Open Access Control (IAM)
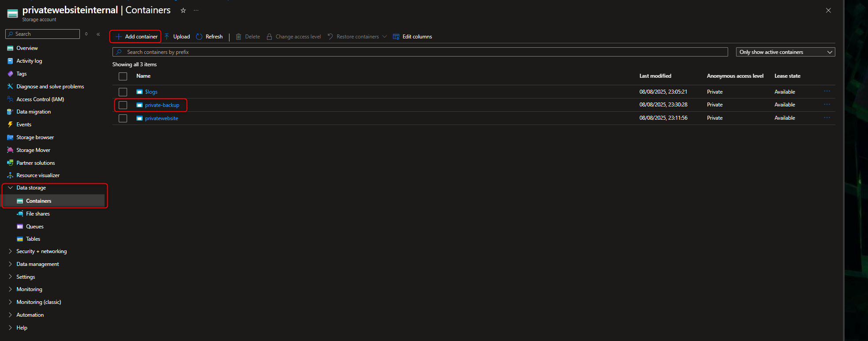 [x=40, y=99]
